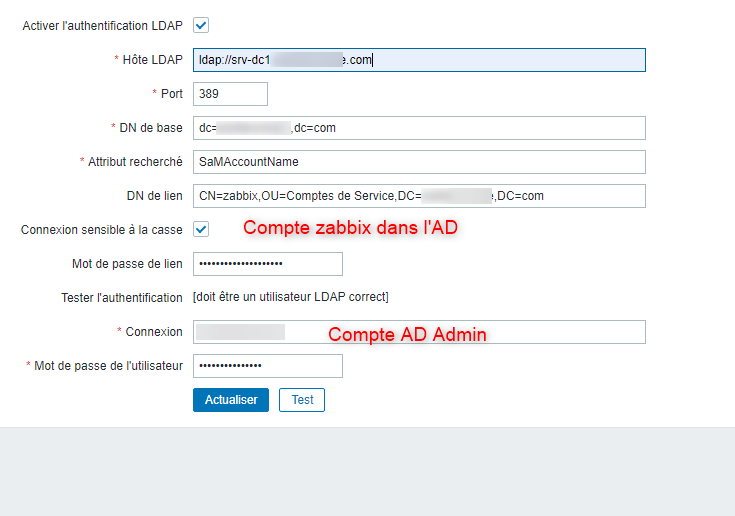Click the Hôte LDAP label
This screenshot has width=735, height=516.
[152, 60]
